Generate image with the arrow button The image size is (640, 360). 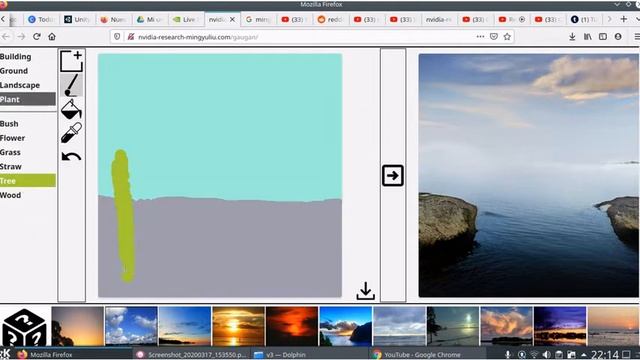(393, 176)
